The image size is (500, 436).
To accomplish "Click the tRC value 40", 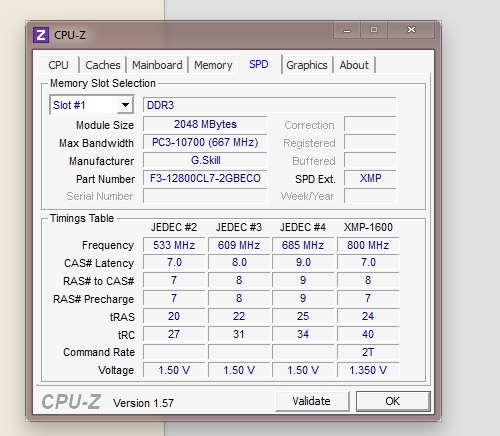I will pos(368,334).
